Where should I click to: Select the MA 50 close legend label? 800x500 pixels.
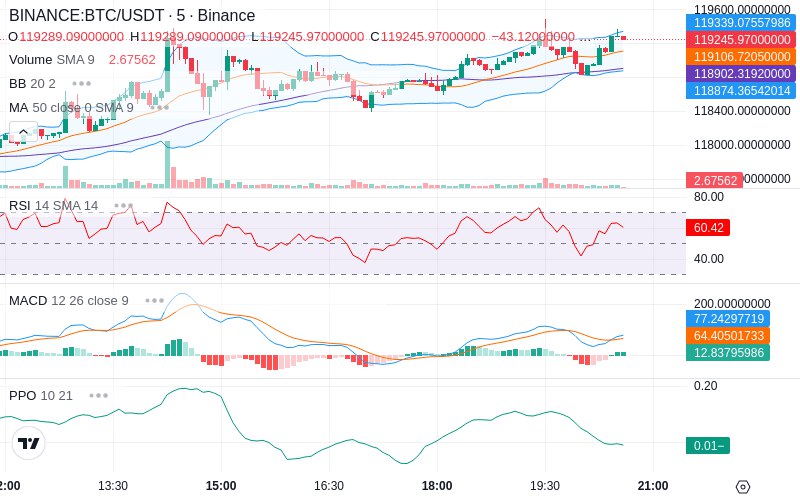71,108
